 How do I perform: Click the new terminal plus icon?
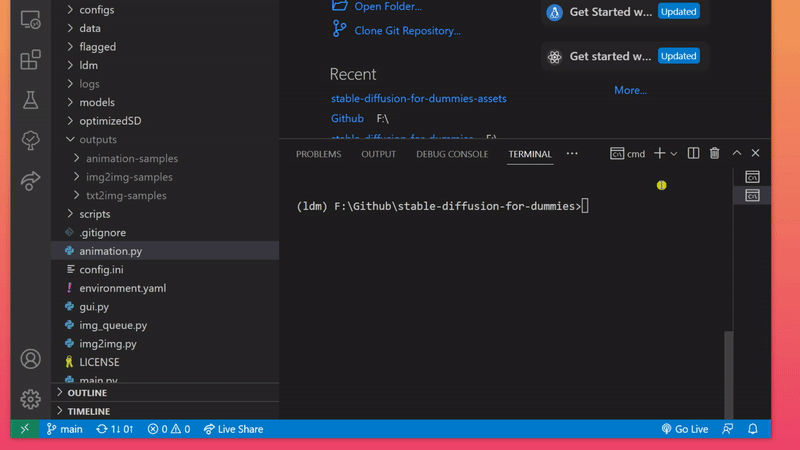[x=659, y=154]
